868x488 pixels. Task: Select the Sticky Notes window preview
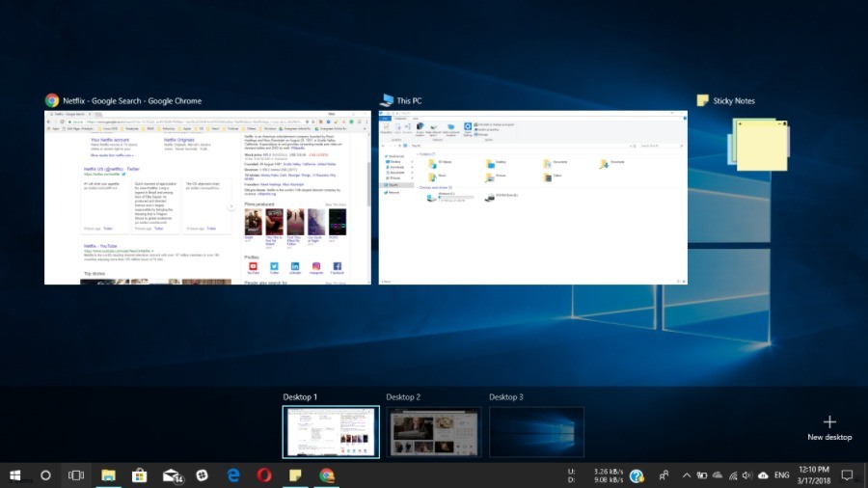pos(759,143)
